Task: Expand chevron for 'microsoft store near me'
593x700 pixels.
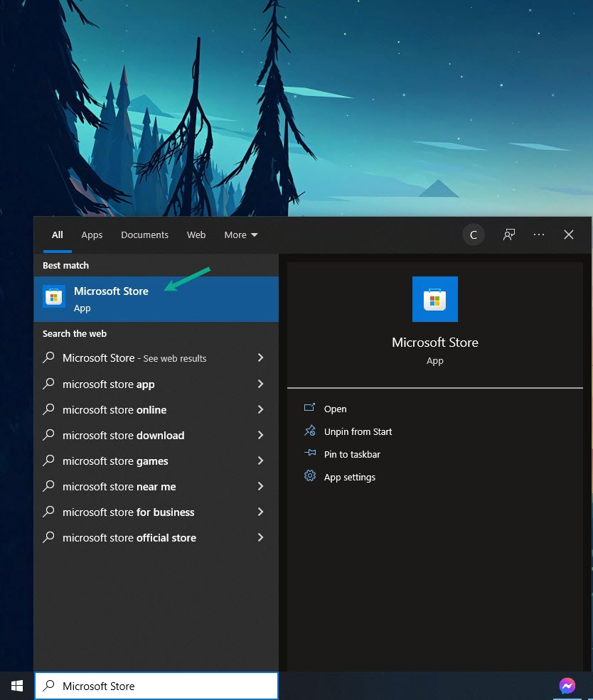Action: pos(261,486)
